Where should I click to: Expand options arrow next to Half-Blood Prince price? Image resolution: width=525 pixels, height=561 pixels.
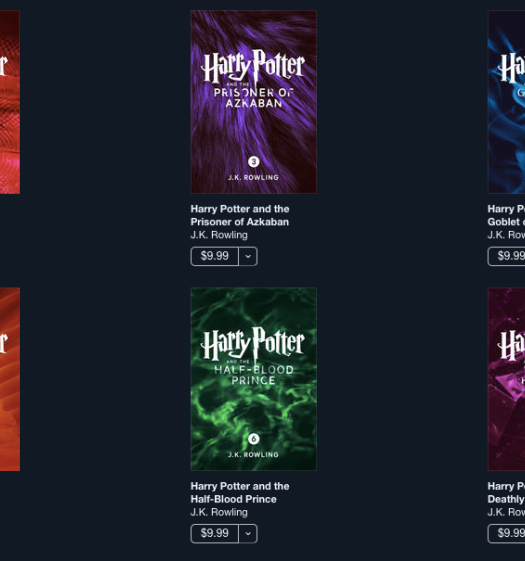pos(248,533)
